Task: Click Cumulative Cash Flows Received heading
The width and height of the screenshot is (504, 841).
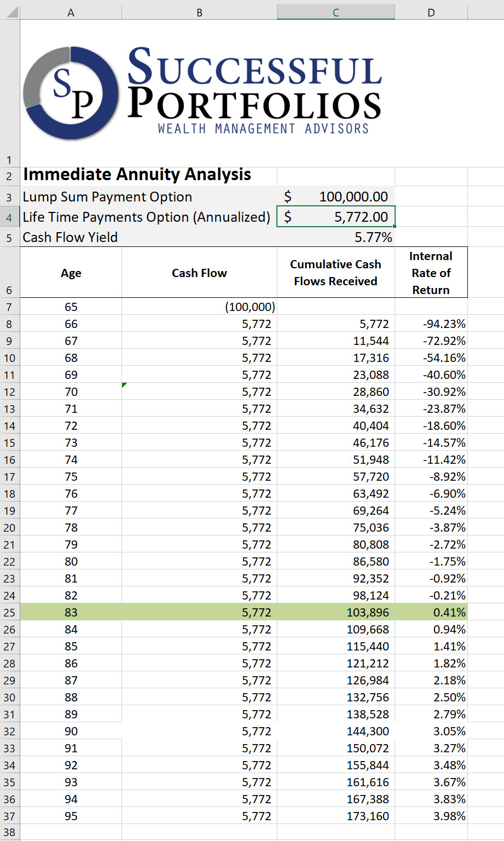Action: 336,273
